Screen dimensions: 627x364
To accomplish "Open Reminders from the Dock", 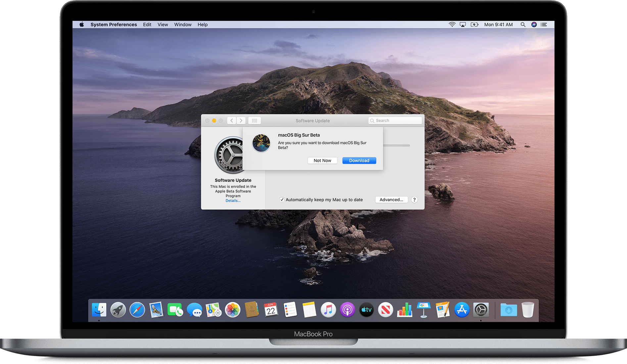I will [290, 310].
